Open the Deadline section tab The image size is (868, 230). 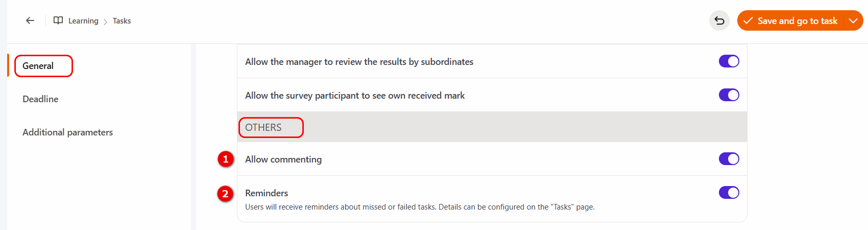(40, 99)
